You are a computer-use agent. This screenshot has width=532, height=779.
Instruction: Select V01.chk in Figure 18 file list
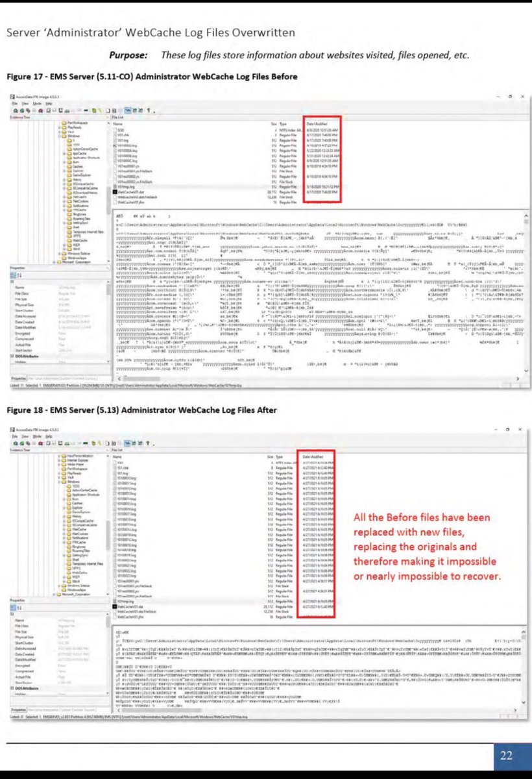click(121, 468)
